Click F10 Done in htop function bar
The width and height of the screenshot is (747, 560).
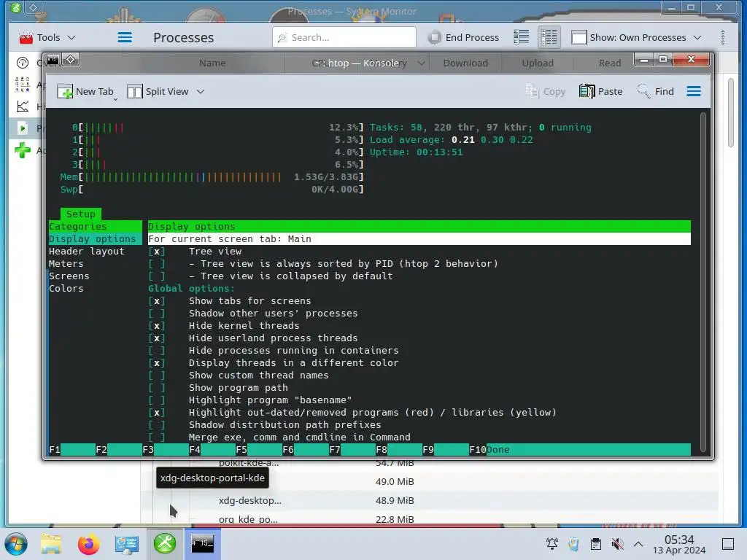coord(489,449)
